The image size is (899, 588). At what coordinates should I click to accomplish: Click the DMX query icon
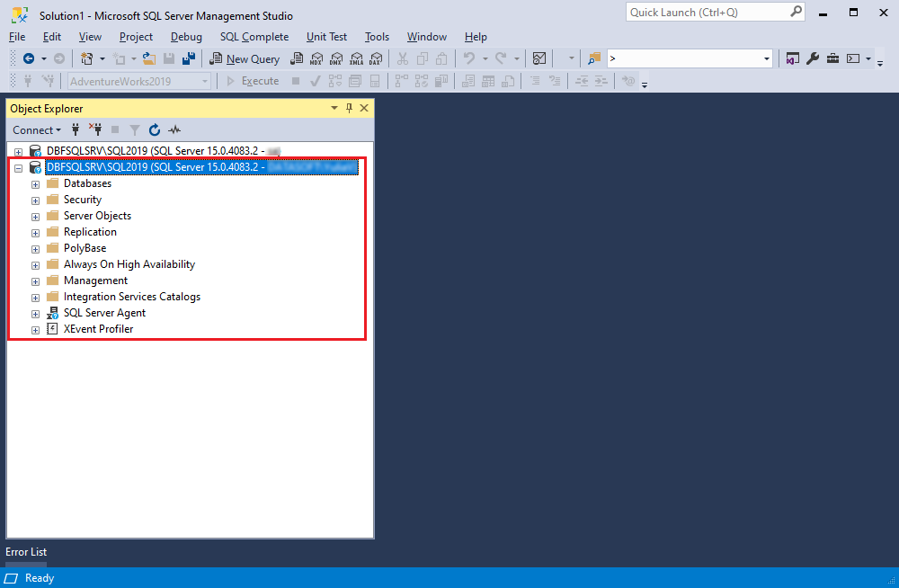tap(336, 58)
